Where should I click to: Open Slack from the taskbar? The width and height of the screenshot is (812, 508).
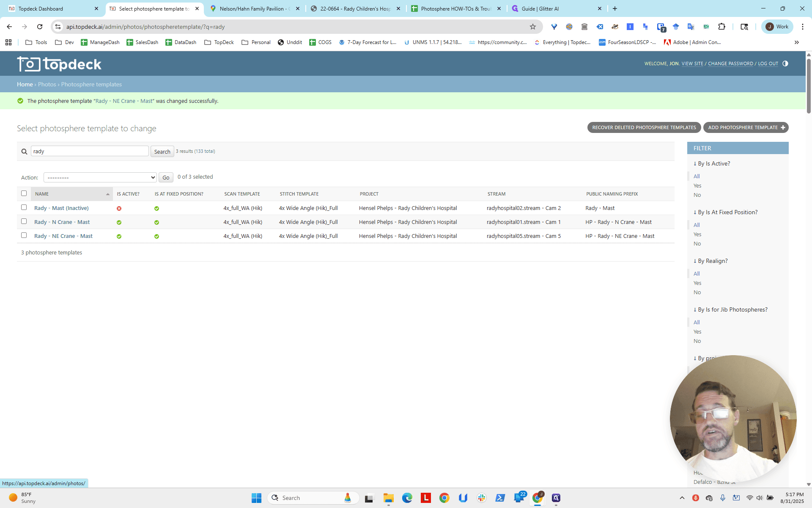pyautogui.click(x=482, y=498)
